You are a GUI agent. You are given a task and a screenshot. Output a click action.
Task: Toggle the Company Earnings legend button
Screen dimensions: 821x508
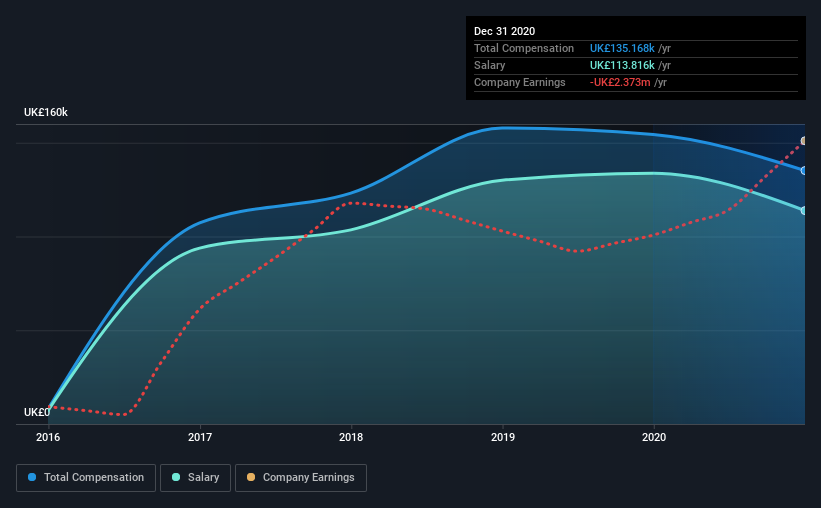tap(301, 478)
